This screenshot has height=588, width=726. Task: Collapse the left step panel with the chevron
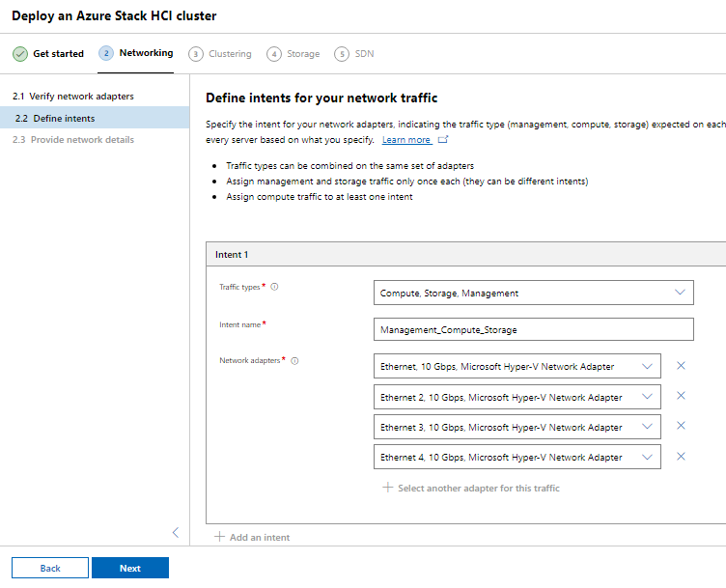click(176, 532)
